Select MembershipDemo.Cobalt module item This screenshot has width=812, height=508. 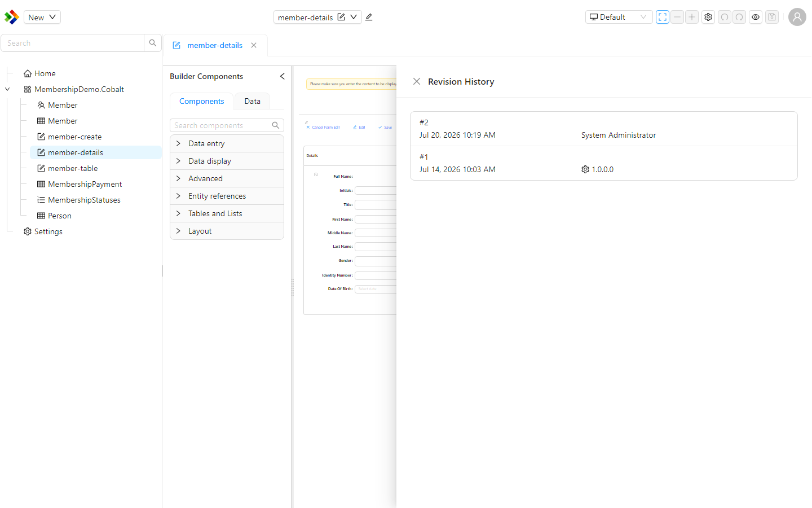coord(78,89)
